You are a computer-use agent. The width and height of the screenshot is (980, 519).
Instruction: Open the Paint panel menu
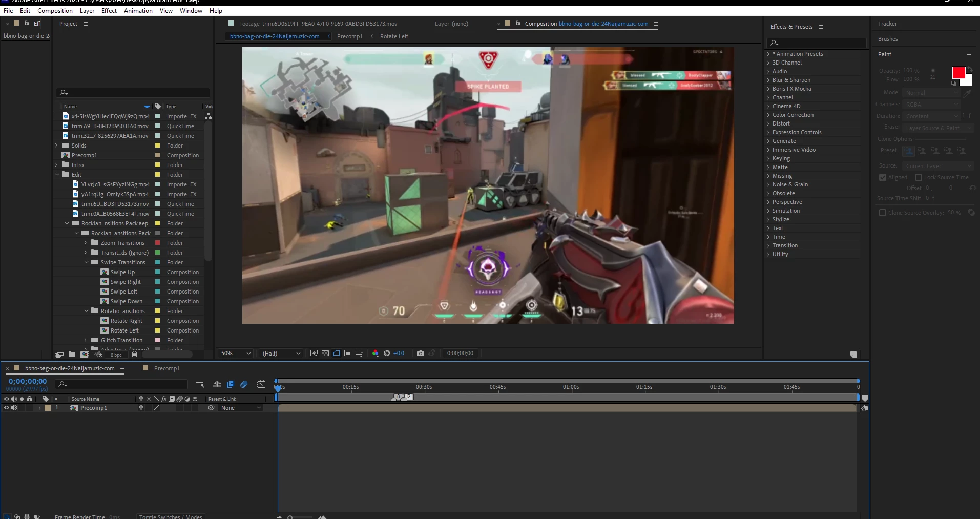(x=969, y=54)
